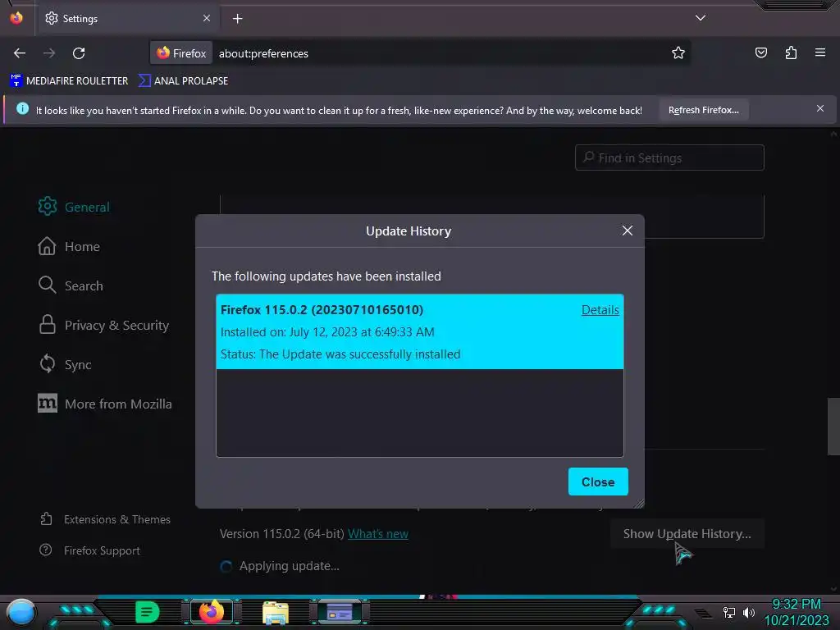Click the info icon in the notification bar

(x=22, y=109)
